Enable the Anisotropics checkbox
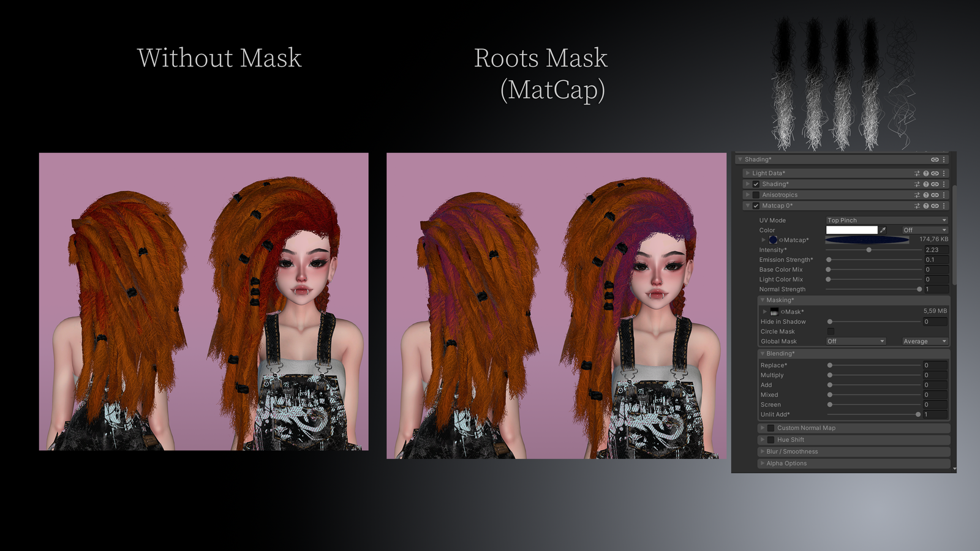This screenshot has width=980, height=551. (756, 195)
